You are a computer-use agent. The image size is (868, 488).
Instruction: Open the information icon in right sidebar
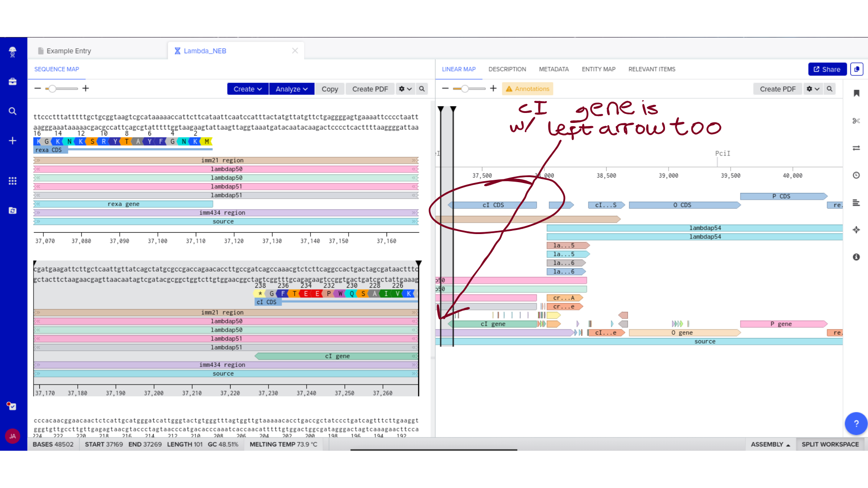tap(856, 257)
